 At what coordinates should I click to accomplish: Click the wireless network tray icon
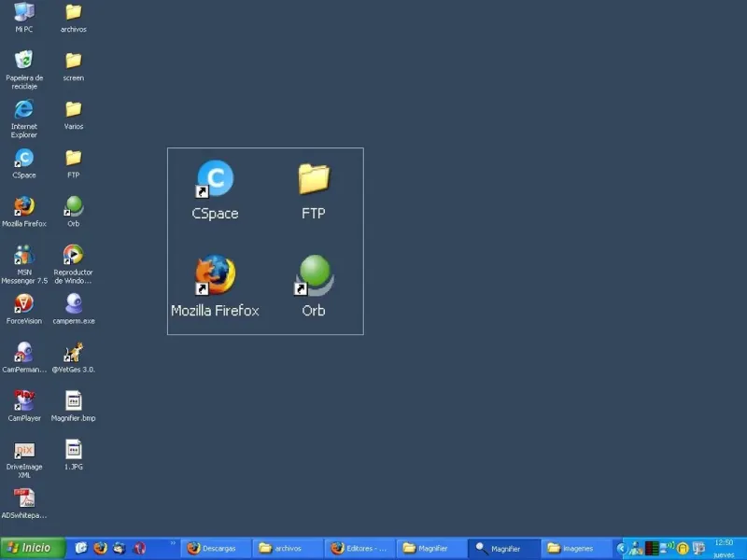(667, 548)
